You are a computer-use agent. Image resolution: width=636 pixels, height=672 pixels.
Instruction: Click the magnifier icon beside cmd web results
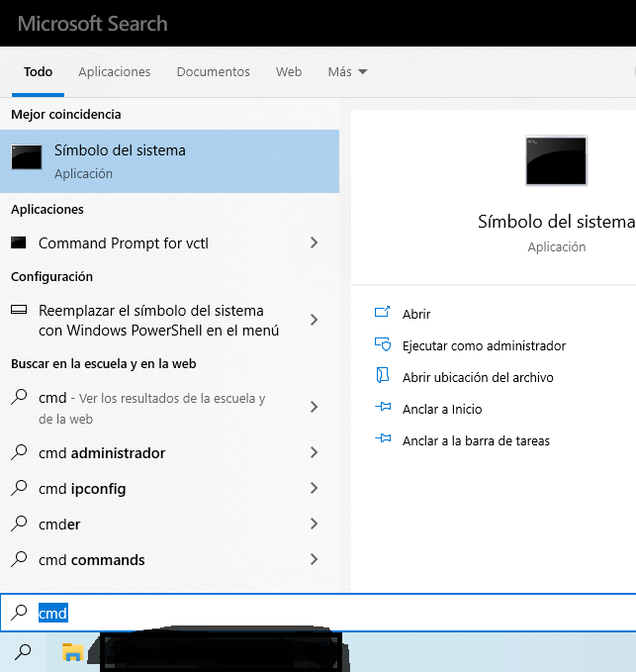(19, 397)
